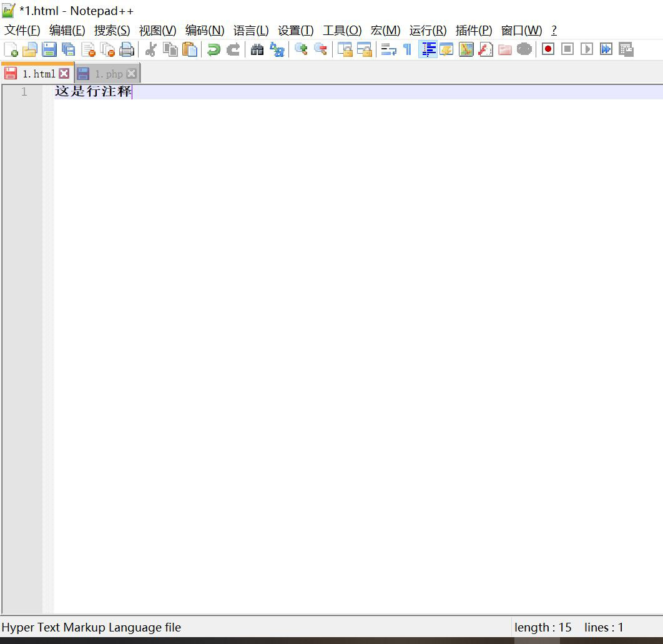Open the 编辑(E) menu
This screenshot has height=644, width=663.
67,31
